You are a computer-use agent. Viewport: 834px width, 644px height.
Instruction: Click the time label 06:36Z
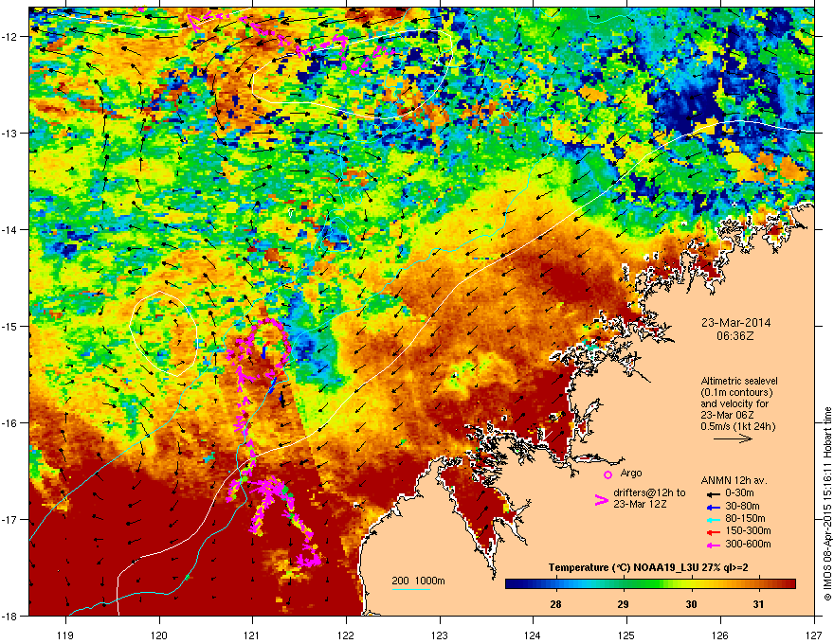point(735,336)
